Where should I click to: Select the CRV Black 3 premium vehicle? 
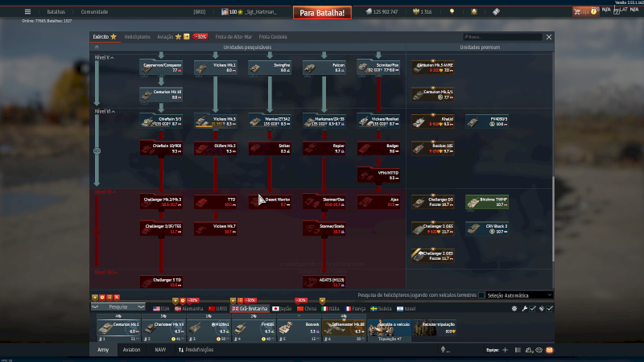[x=487, y=228]
